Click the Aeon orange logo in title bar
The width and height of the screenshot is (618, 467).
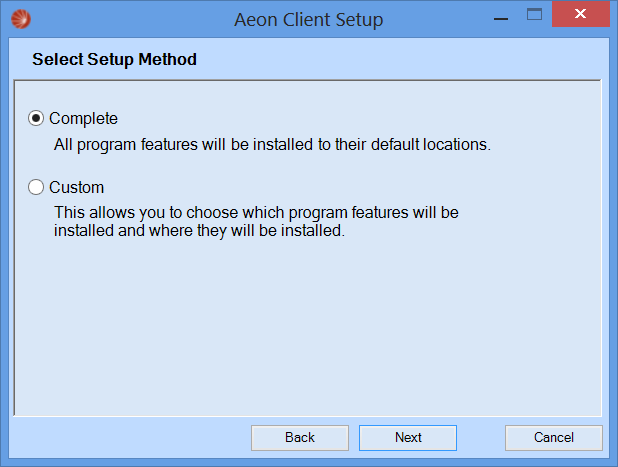(21, 19)
